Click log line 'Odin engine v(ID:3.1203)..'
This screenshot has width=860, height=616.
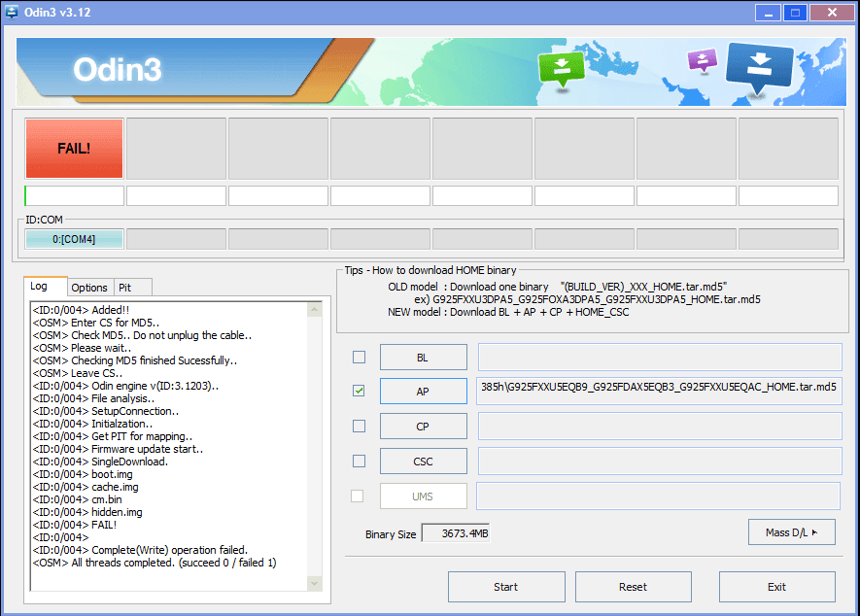click(x=125, y=386)
